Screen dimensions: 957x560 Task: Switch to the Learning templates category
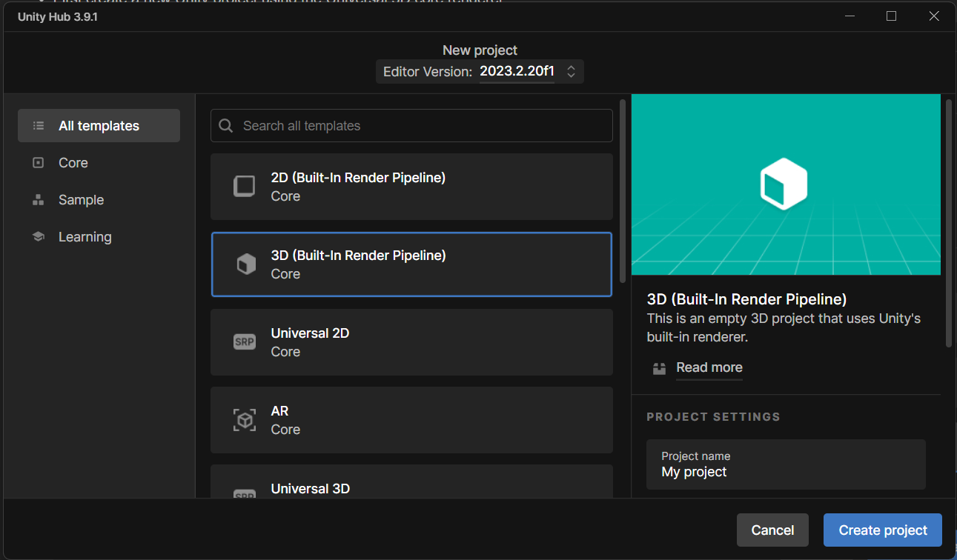click(x=85, y=237)
